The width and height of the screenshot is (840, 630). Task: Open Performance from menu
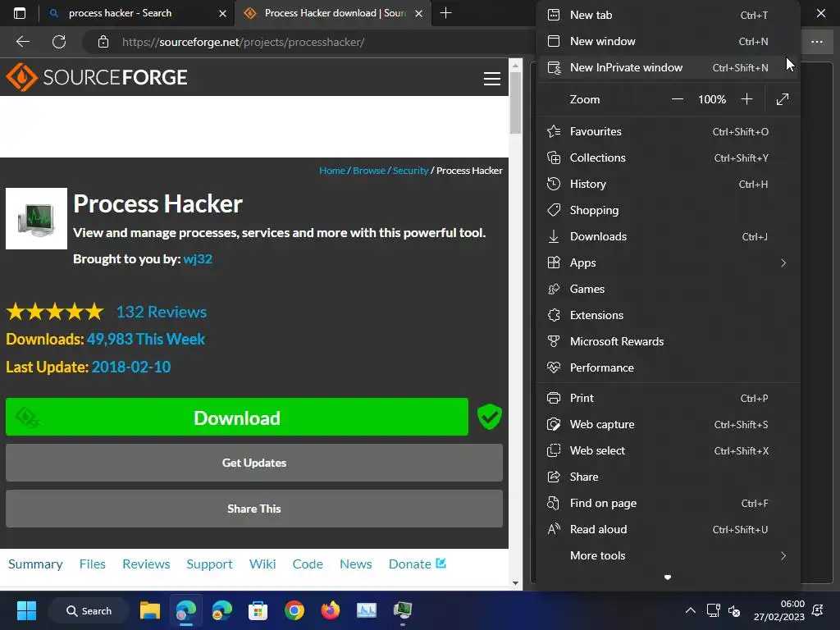click(668, 367)
